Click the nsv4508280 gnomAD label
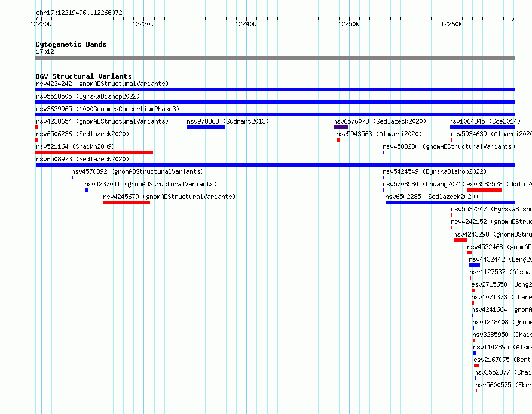This screenshot has width=532, height=414. coord(449,146)
